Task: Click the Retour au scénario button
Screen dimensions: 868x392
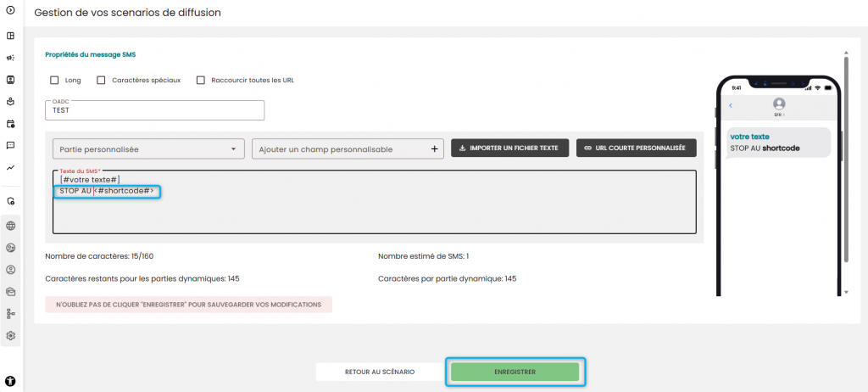Action: pyautogui.click(x=379, y=372)
